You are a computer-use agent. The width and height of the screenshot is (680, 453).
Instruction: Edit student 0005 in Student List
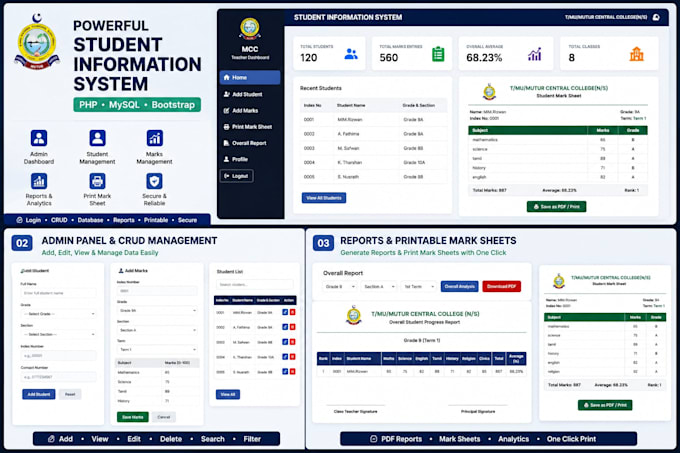[285, 372]
